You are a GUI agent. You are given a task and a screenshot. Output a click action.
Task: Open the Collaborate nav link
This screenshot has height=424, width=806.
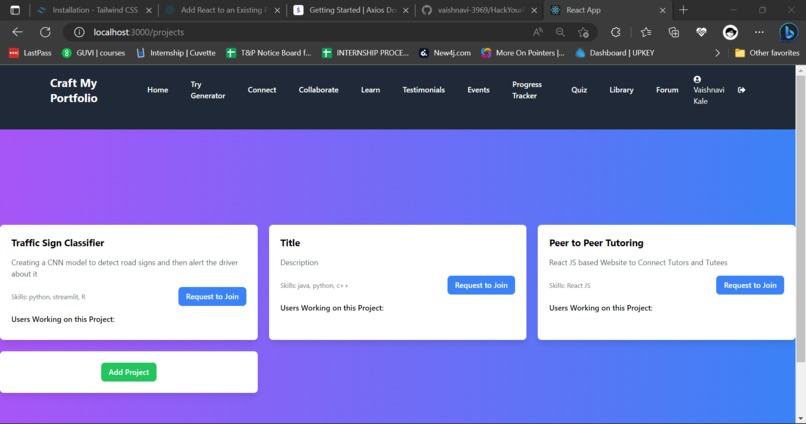tap(318, 90)
